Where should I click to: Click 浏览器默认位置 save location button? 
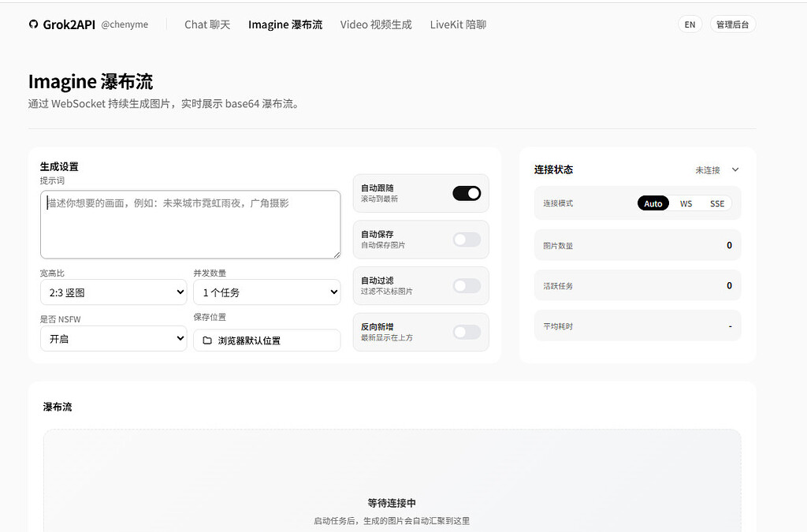pyautogui.click(x=266, y=340)
